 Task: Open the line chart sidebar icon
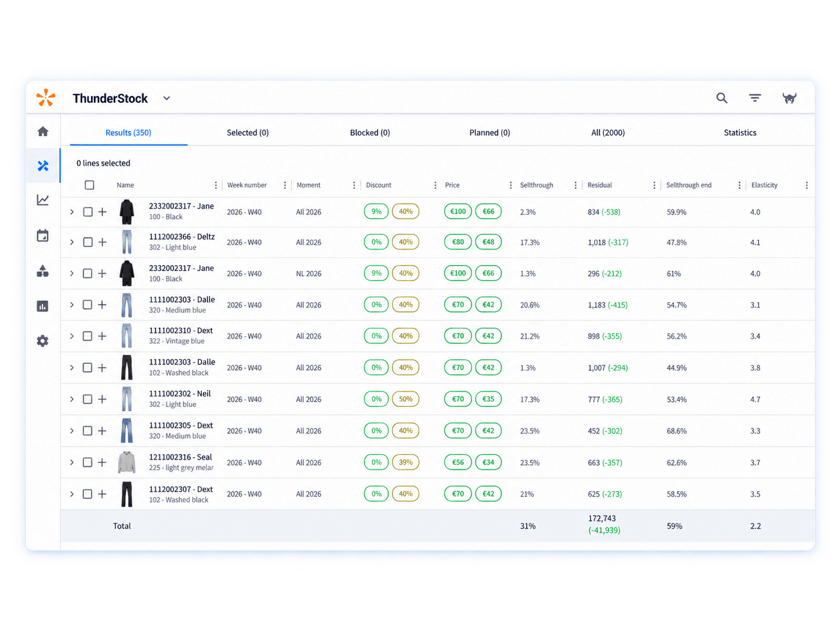point(43,200)
